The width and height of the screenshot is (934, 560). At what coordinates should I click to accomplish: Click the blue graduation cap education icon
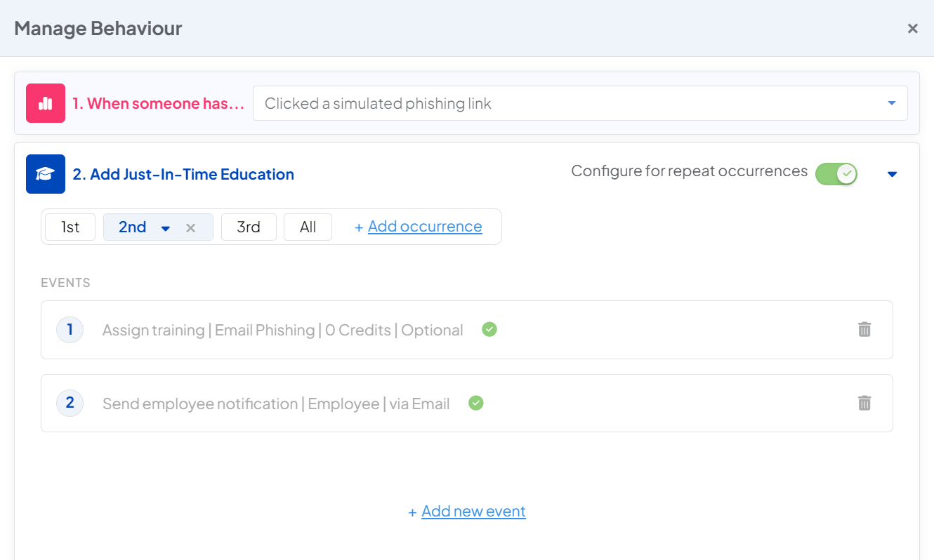pos(45,173)
